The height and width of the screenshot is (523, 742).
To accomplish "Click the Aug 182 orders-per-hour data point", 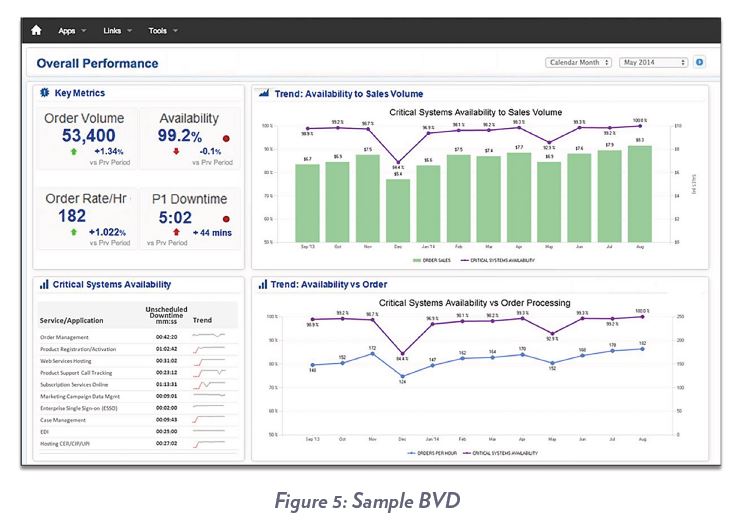I will coord(642,349).
